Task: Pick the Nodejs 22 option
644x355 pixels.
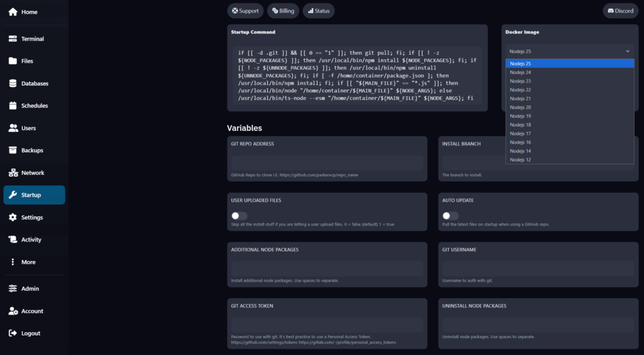Action: [x=570, y=90]
